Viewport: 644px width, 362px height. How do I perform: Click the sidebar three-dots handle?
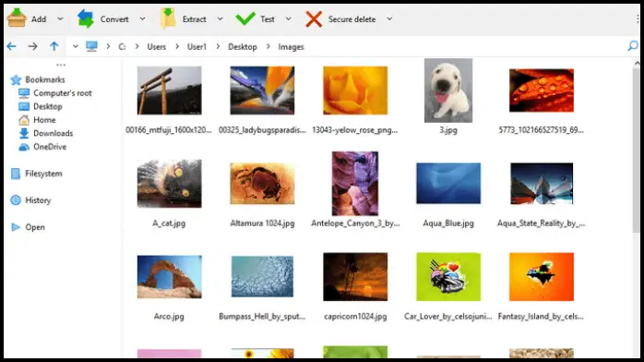click(61, 65)
